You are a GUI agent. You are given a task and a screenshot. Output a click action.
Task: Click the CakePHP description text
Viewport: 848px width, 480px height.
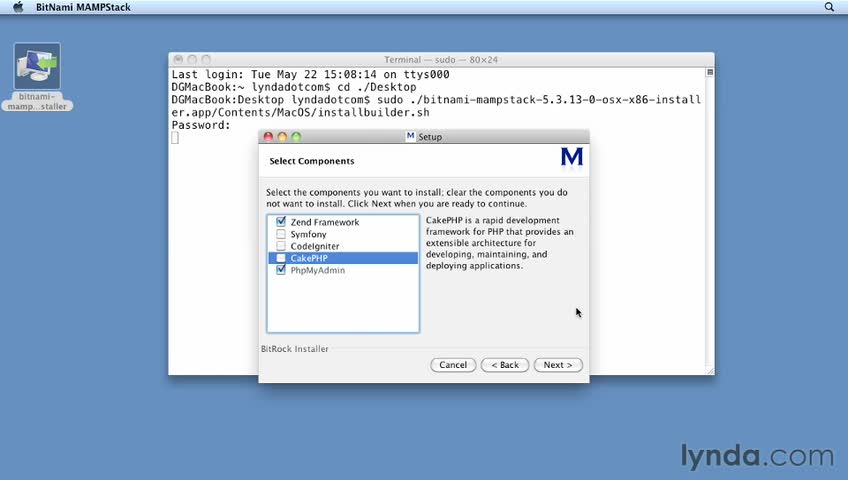pyautogui.click(x=499, y=243)
